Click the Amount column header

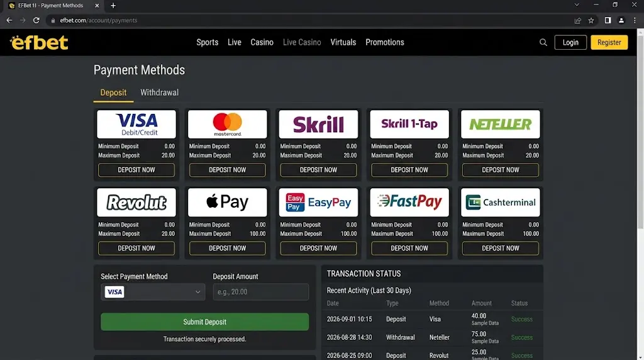click(x=481, y=303)
